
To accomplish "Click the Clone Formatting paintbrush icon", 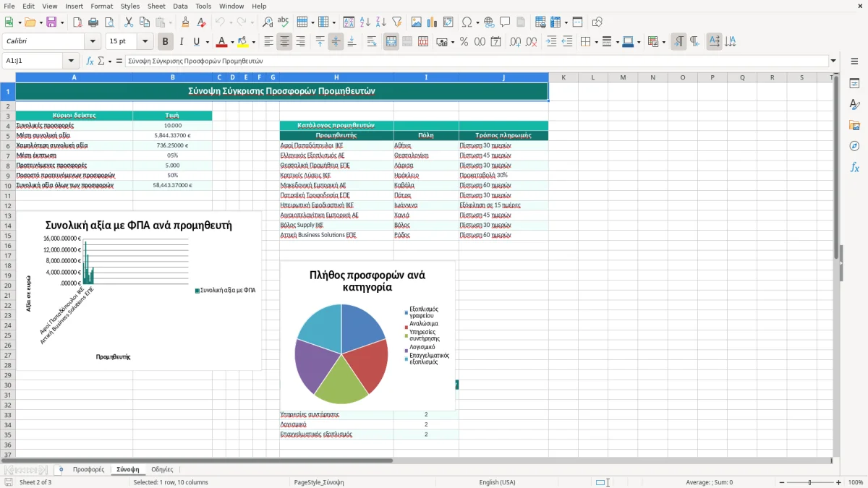I will (185, 22).
